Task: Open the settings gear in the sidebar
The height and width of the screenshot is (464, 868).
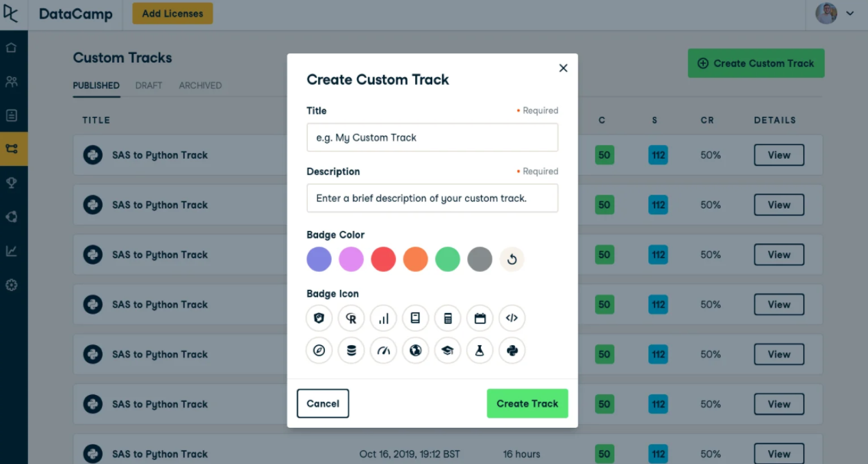Action: pos(12,285)
